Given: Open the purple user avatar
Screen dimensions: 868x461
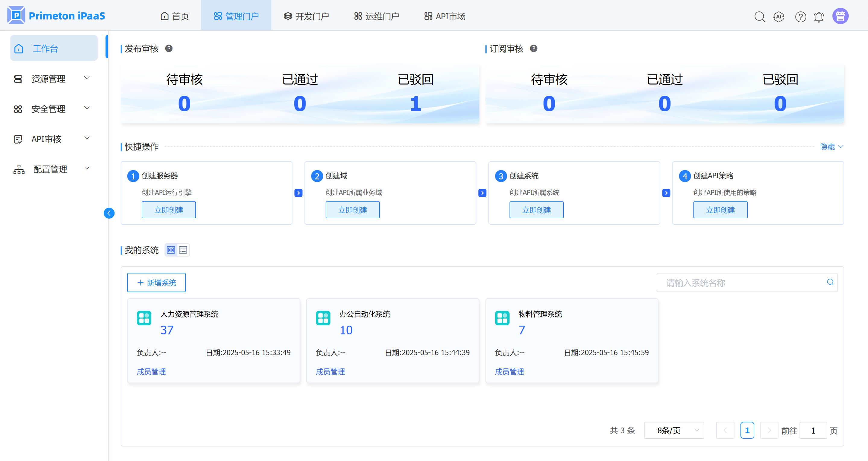Looking at the screenshot, I should point(840,16).
